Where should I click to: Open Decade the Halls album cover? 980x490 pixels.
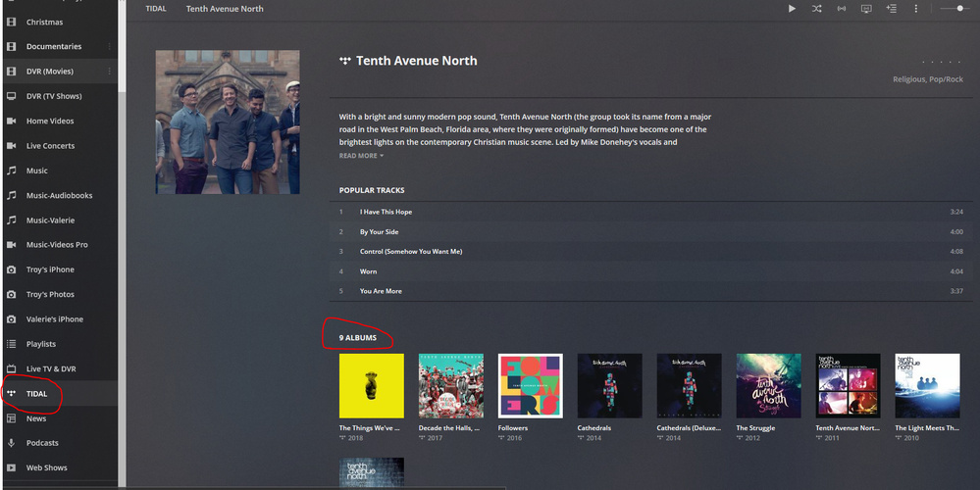450,386
